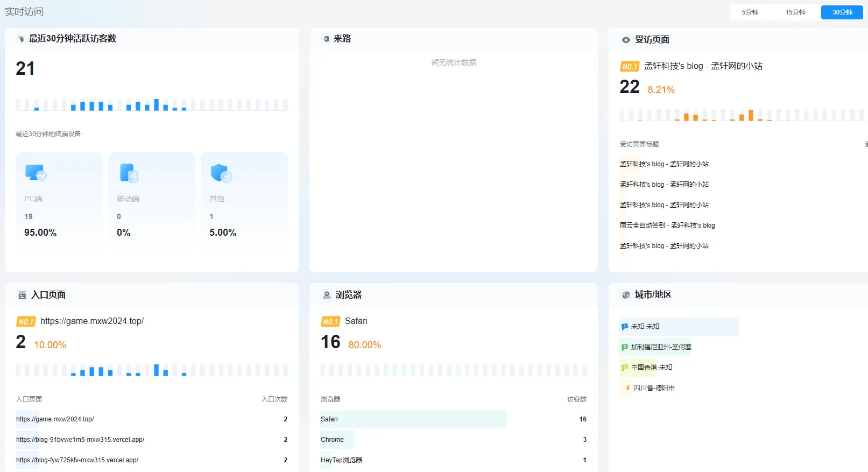Click the active visitors panel icon
The image size is (868, 472).
click(21, 39)
